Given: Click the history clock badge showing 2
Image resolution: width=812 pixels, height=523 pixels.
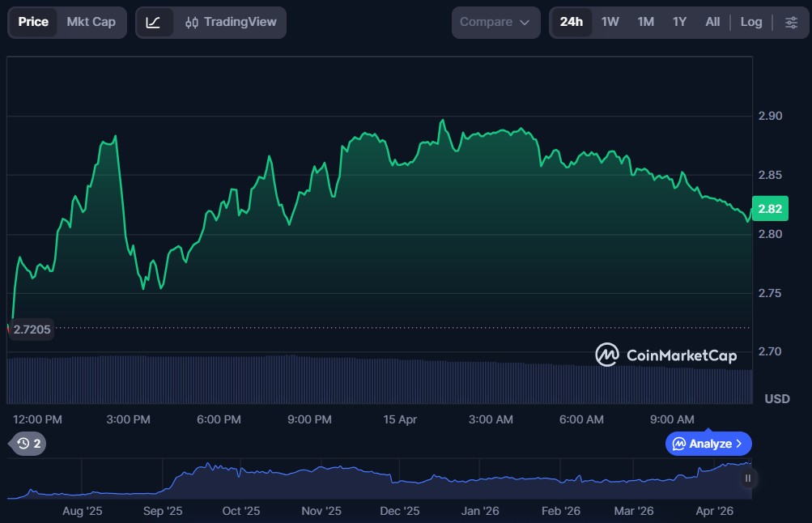Looking at the screenshot, I should pyautogui.click(x=28, y=443).
